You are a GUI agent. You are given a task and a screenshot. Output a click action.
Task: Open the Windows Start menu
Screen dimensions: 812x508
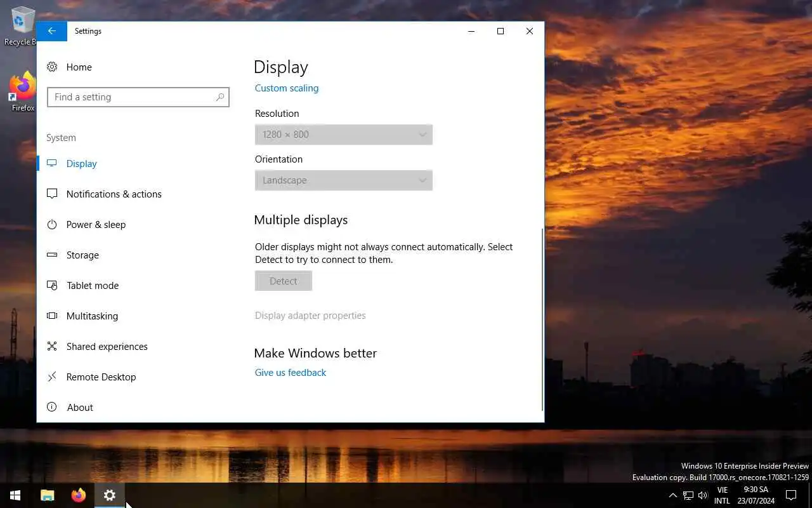pos(15,495)
